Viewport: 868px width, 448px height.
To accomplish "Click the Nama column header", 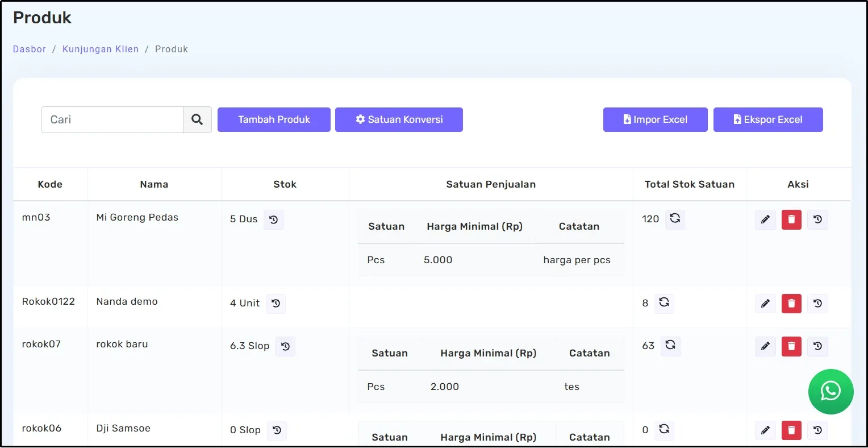I will point(154,184).
